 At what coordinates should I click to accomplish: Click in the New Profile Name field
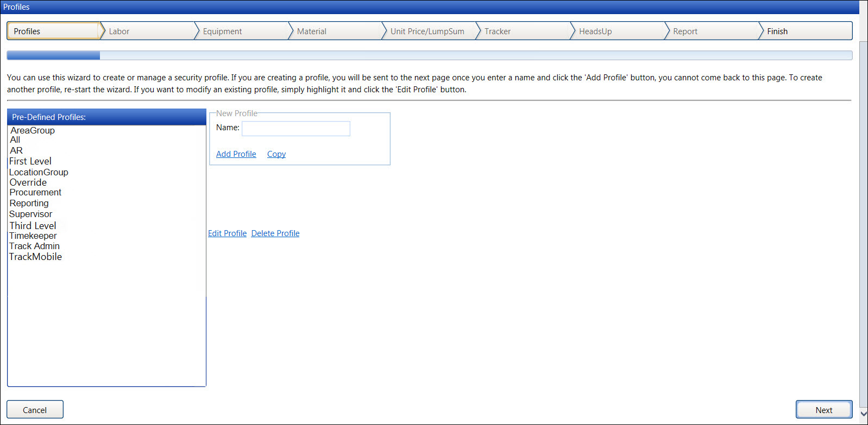point(295,129)
